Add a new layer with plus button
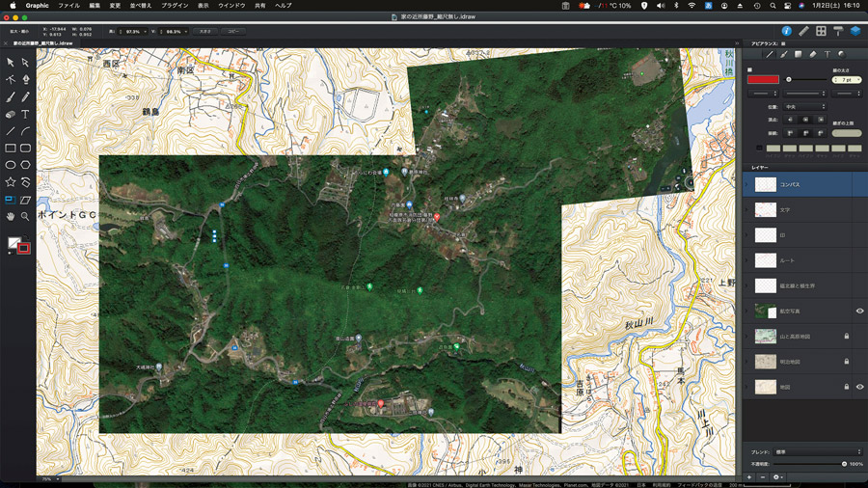868x488 pixels. pos(749,477)
